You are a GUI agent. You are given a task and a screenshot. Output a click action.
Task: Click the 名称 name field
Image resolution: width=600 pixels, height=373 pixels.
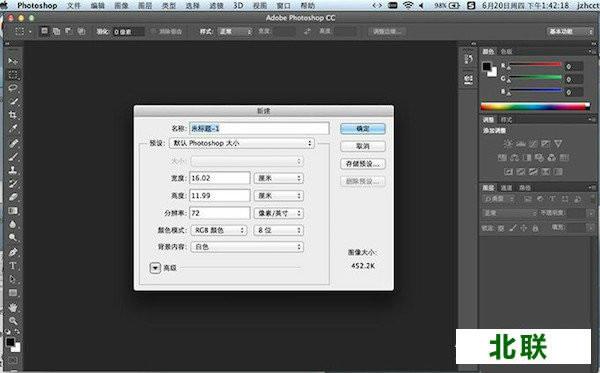pyautogui.click(x=259, y=128)
